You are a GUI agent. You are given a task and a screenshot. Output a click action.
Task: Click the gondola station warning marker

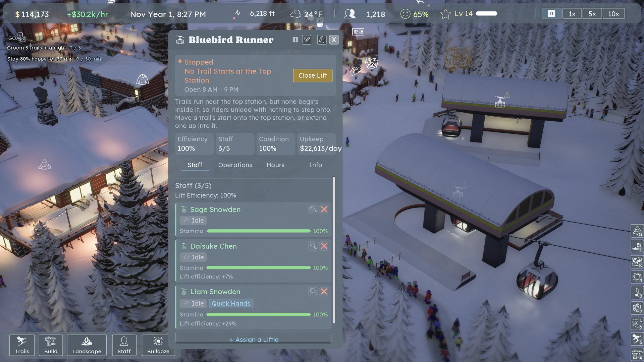pyautogui.click(x=502, y=100)
